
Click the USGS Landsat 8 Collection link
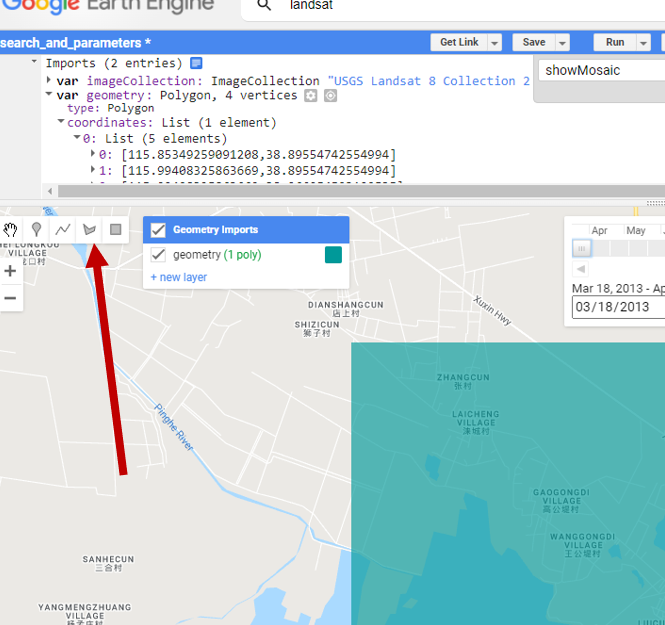click(x=429, y=81)
